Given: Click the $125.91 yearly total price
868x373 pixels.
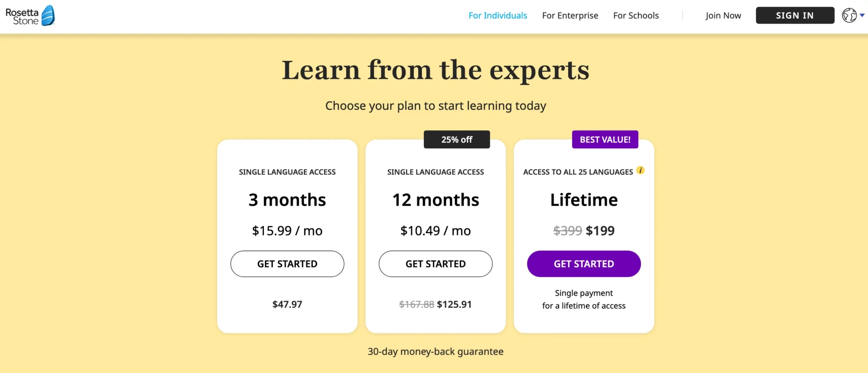Looking at the screenshot, I should (454, 305).
